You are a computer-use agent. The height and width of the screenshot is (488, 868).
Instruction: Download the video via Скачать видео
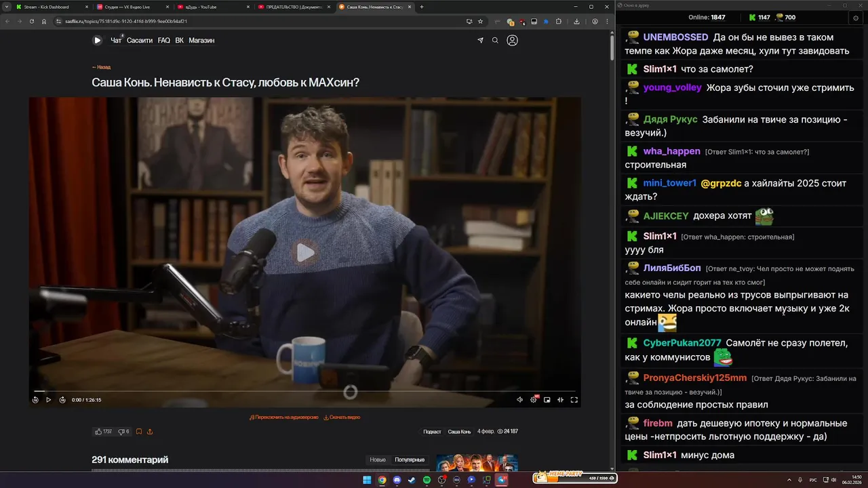coord(342,418)
